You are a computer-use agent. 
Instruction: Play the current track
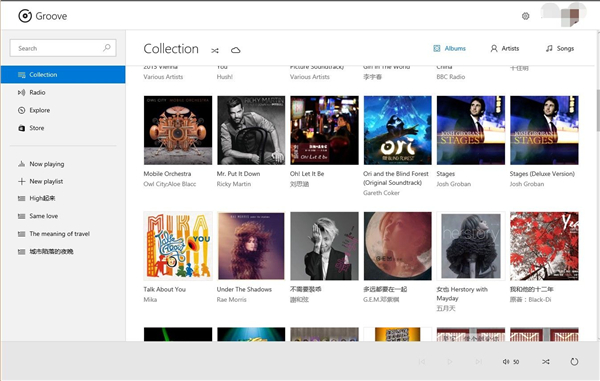[x=450, y=361]
